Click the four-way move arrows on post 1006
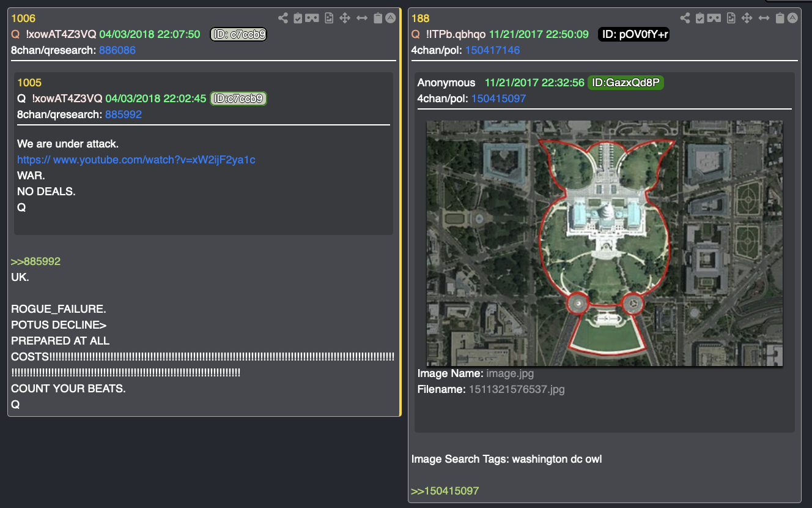 click(x=345, y=18)
